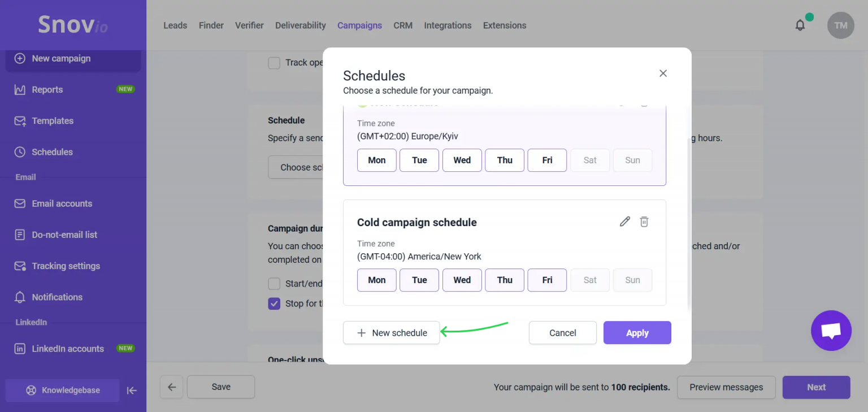Open the Integrations top menu item
The width and height of the screenshot is (868, 412).
(448, 25)
